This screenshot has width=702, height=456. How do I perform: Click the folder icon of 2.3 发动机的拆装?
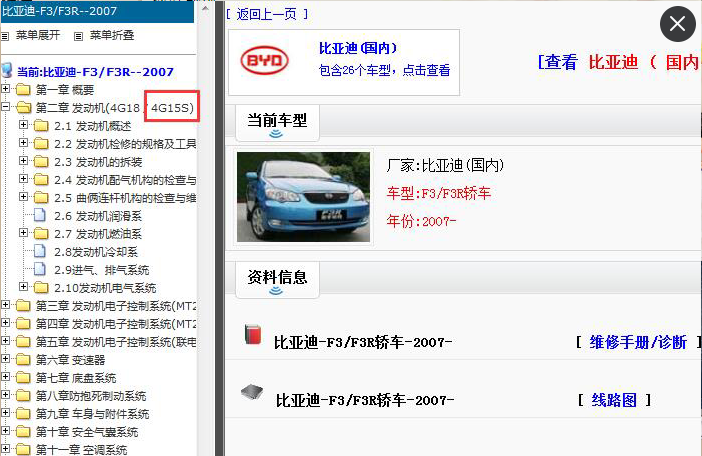41,162
